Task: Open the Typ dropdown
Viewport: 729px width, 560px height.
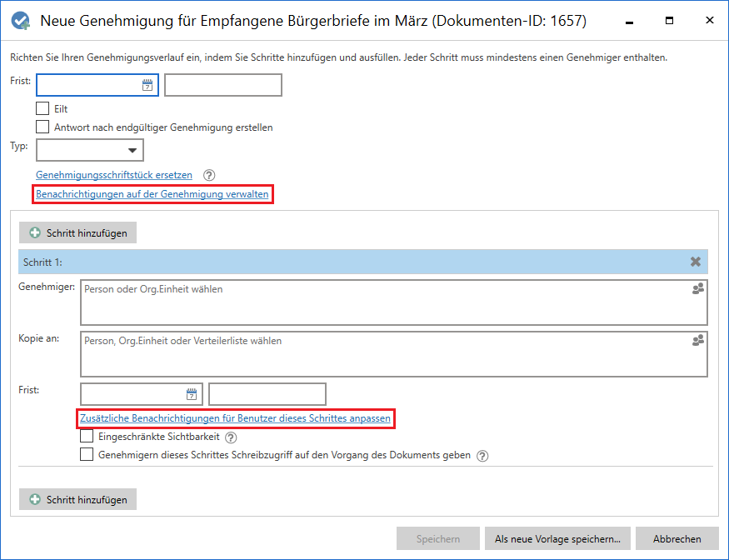Action: 90,150
